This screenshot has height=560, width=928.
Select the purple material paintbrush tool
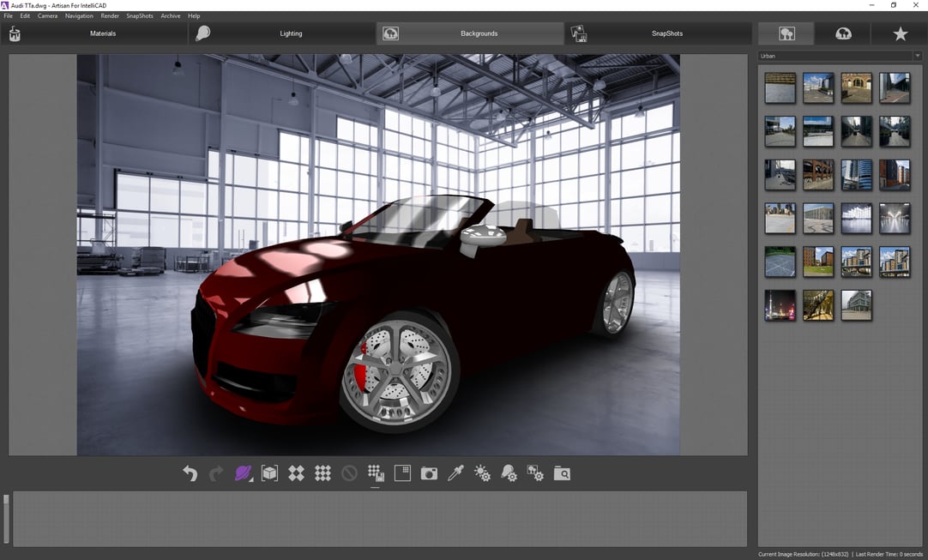[244, 473]
